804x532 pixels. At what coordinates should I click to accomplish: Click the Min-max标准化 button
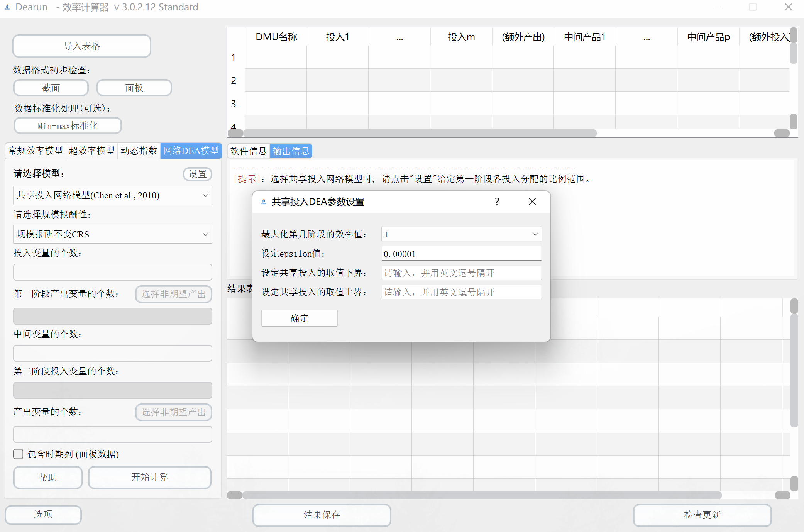68,125
